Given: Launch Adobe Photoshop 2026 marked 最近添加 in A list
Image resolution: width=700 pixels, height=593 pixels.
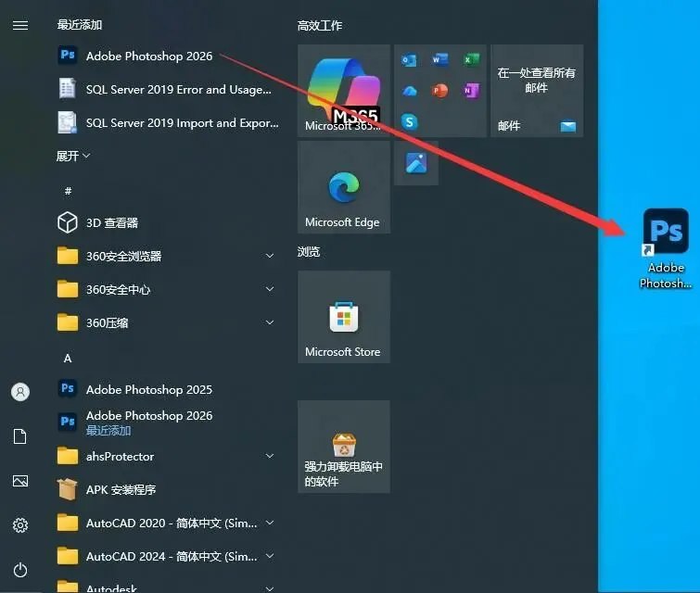Looking at the screenshot, I should (135, 423).
